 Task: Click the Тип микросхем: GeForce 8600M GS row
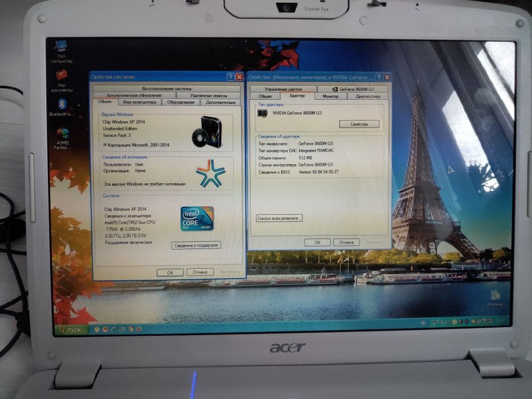coord(295,144)
